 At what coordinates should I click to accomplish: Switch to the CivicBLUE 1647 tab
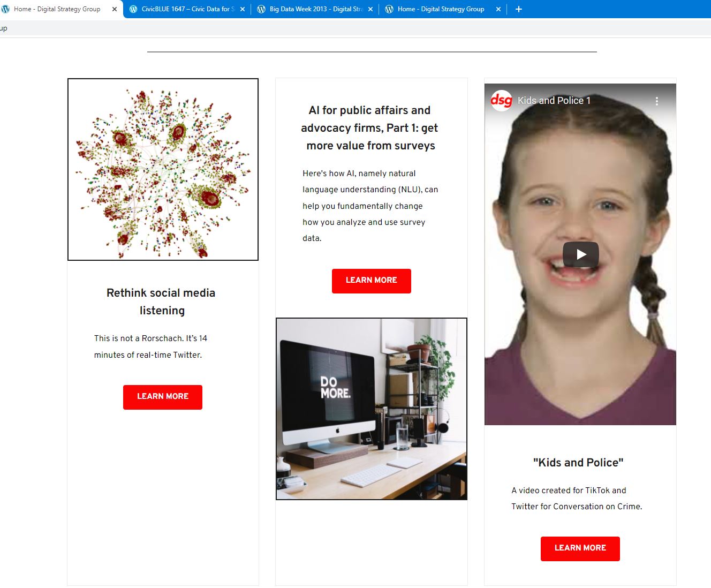coord(186,9)
